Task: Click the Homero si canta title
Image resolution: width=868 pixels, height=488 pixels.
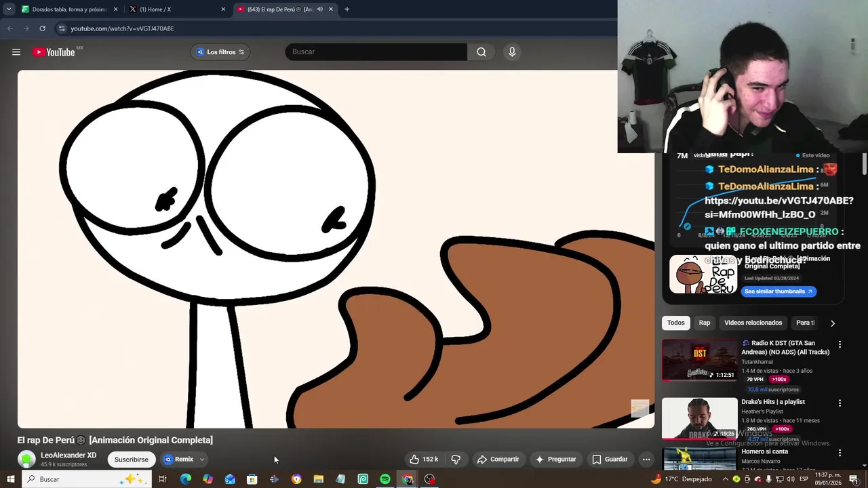Action: [764, 451]
